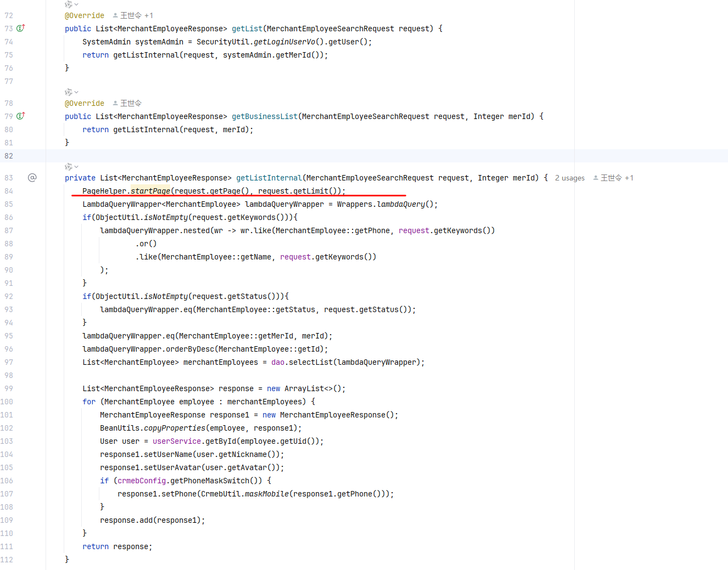
Task: Click the getList method name on line 73
Action: [x=247, y=29]
